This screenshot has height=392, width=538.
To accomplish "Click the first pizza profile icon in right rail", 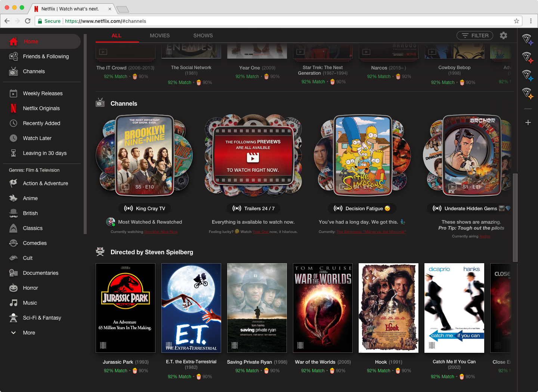I will pos(528,39).
